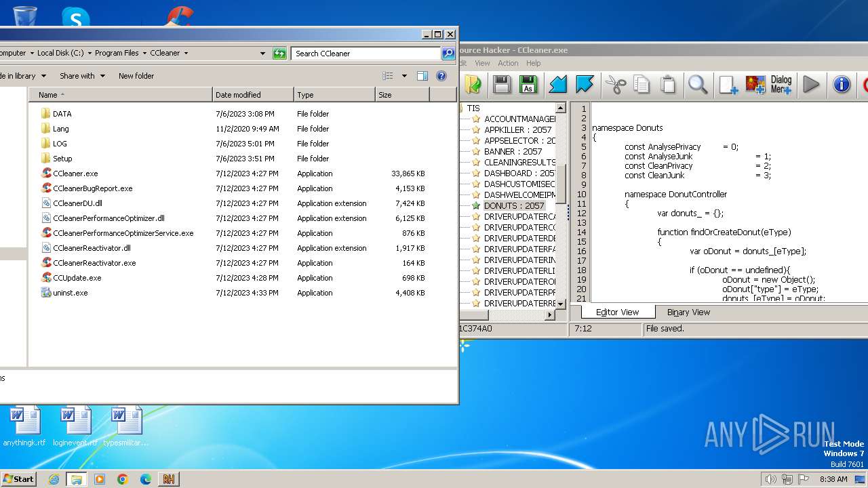The width and height of the screenshot is (868, 488).
Task: Open the View menu in Resource Hacker
Action: (482, 63)
